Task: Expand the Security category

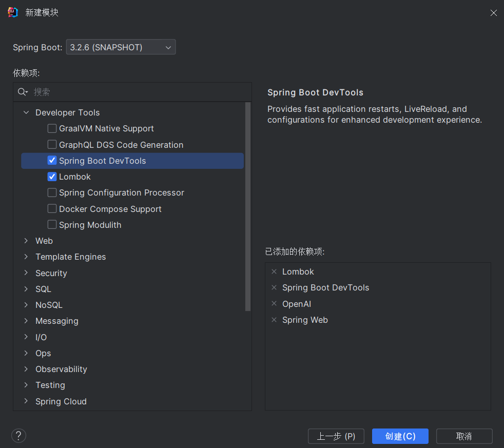Action: [x=26, y=272]
